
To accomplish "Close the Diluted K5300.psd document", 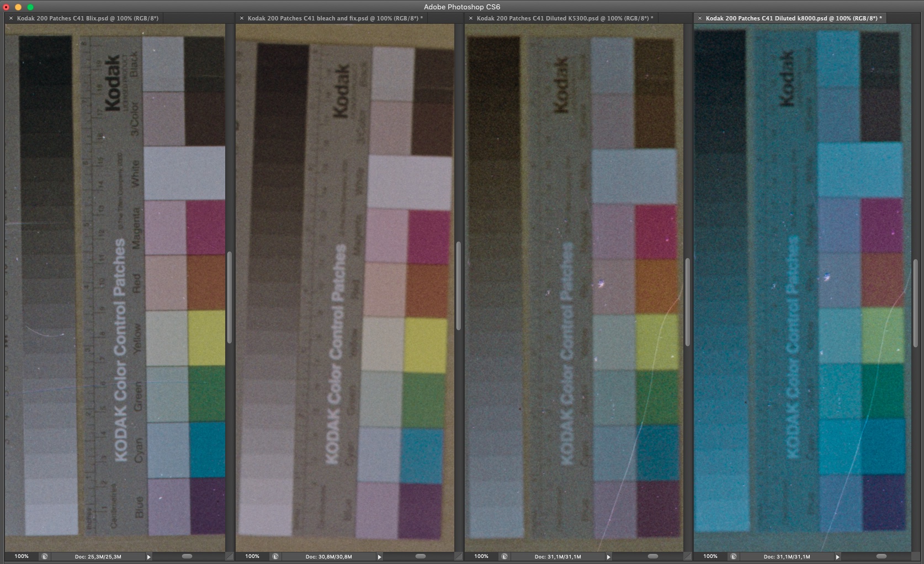I will 470,18.
